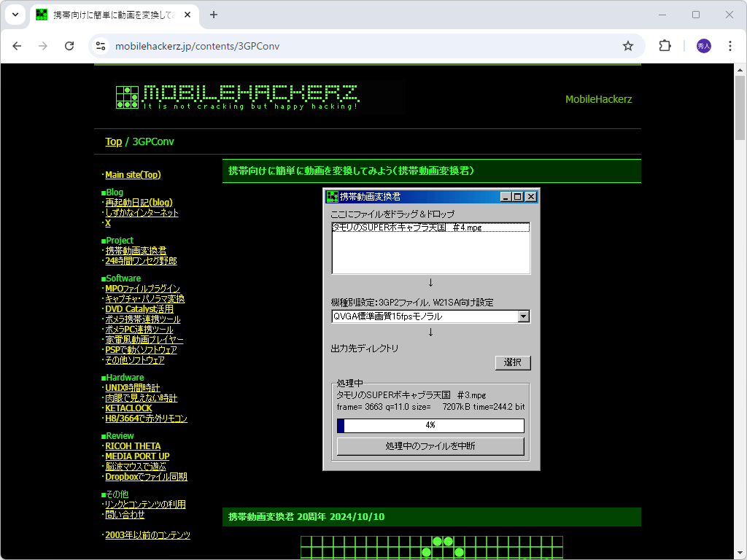Open the Chrome extensions puzzle icon
Screen dimensions: 747x560
665,45
